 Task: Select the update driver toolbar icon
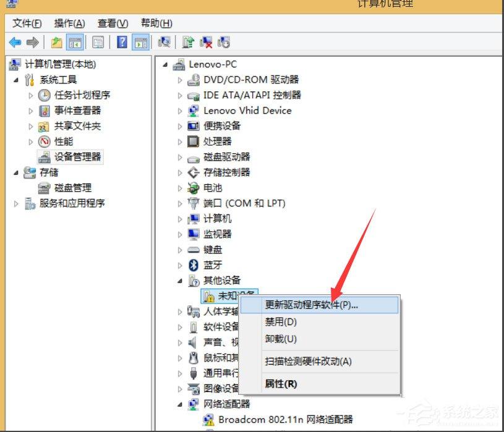[x=187, y=42]
